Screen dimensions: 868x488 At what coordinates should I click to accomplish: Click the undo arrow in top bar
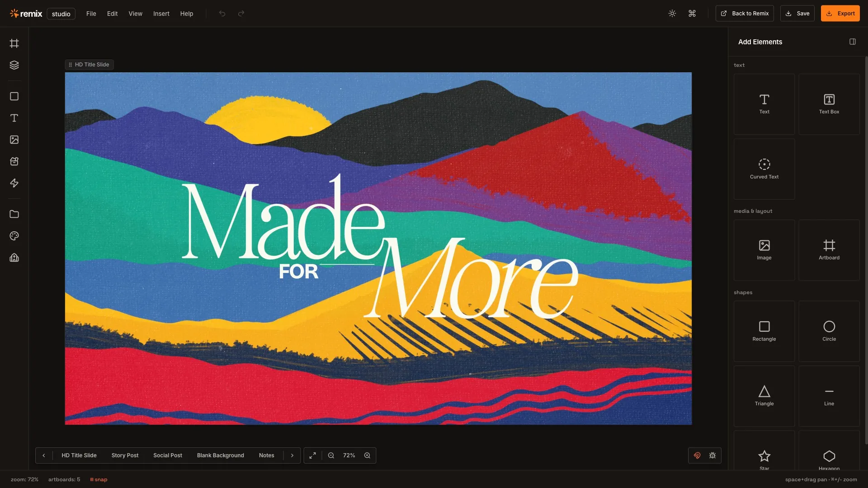point(222,14)
